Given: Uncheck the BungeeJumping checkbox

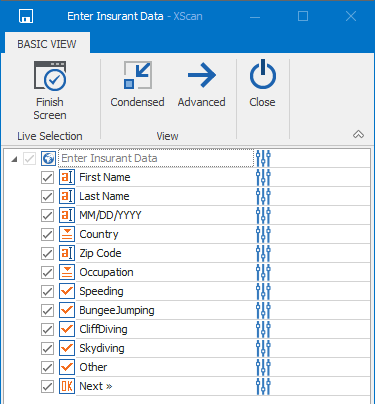Looking at the screenshot, I should pos(47,310).
